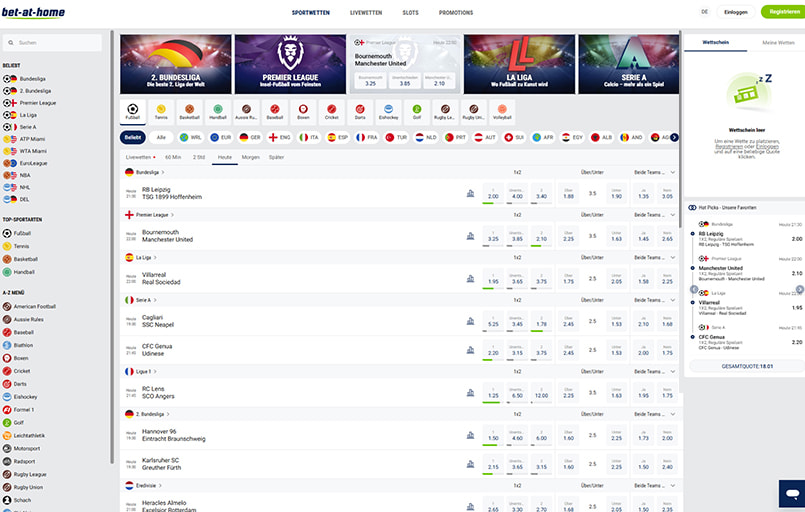
Task: Expand the Eredivisie league header
Action: [x=144, y=485]
